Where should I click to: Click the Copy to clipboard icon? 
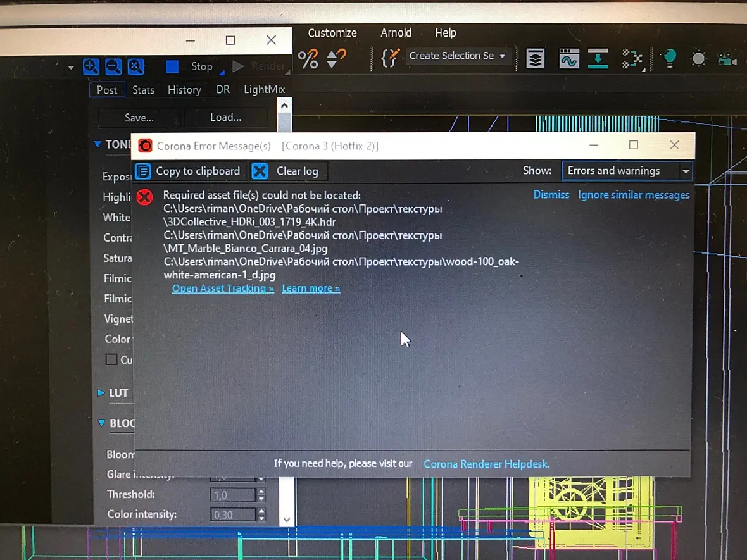pyautogui.click(x=142, y=171)
